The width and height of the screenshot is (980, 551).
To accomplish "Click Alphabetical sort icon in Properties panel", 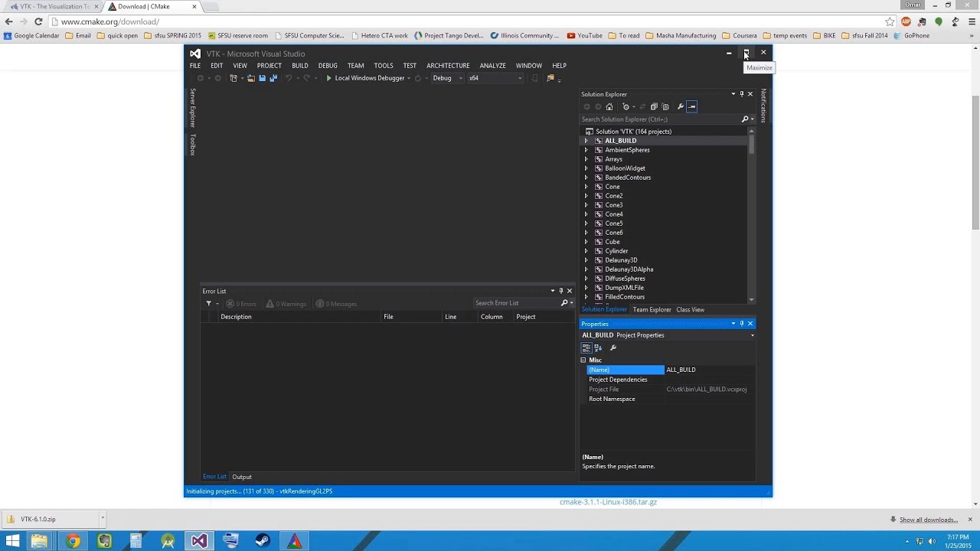I will click(598, 348).
